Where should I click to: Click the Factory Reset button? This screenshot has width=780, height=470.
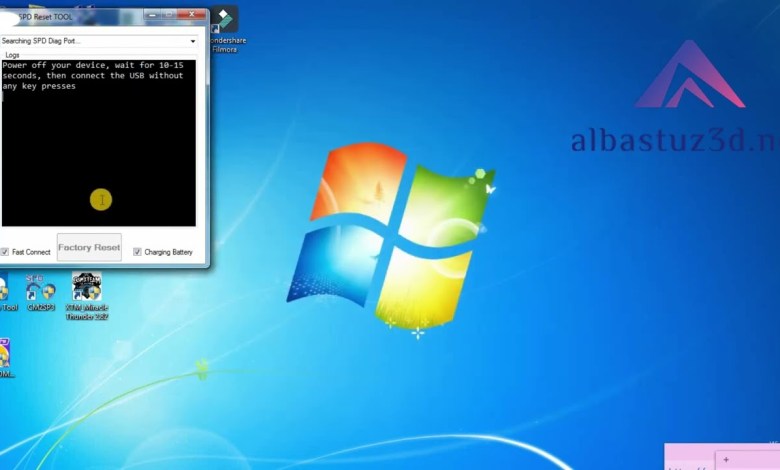[x=89, y=247]
